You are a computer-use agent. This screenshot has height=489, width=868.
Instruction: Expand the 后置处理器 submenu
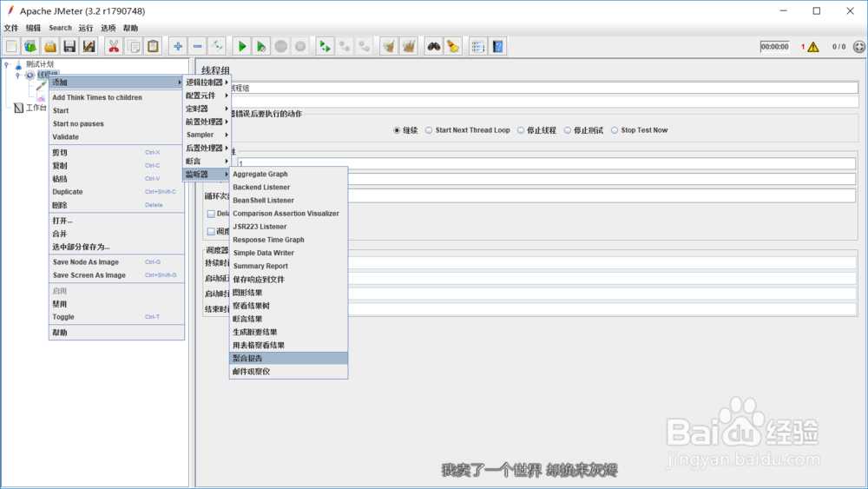(x=207, y=148)
